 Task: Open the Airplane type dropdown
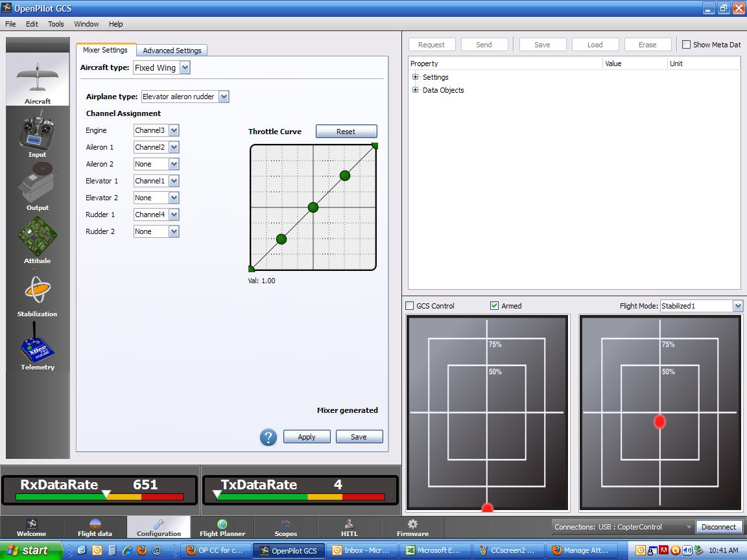[185, 97]
